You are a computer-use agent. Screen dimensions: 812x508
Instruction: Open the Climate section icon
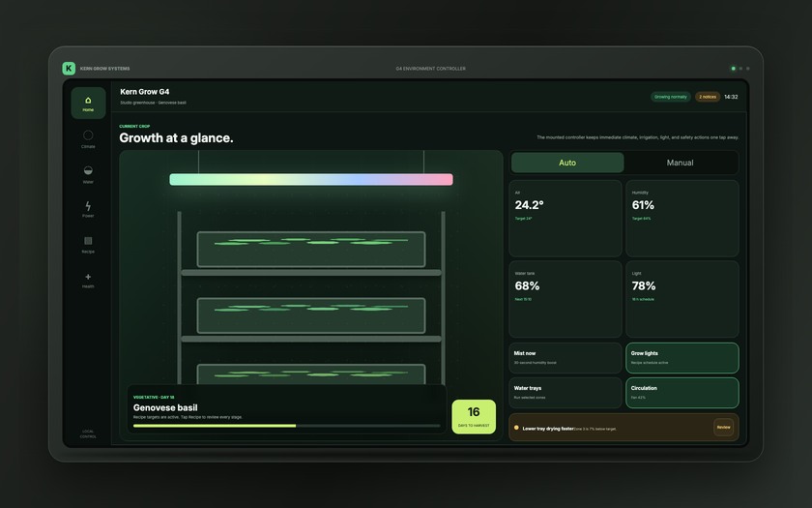pyautogui.click(x=88, y=135)
